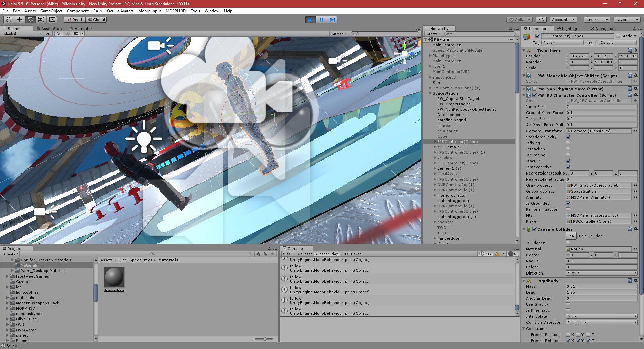Open Rigidbody component help icon

(x=630, y=281)
